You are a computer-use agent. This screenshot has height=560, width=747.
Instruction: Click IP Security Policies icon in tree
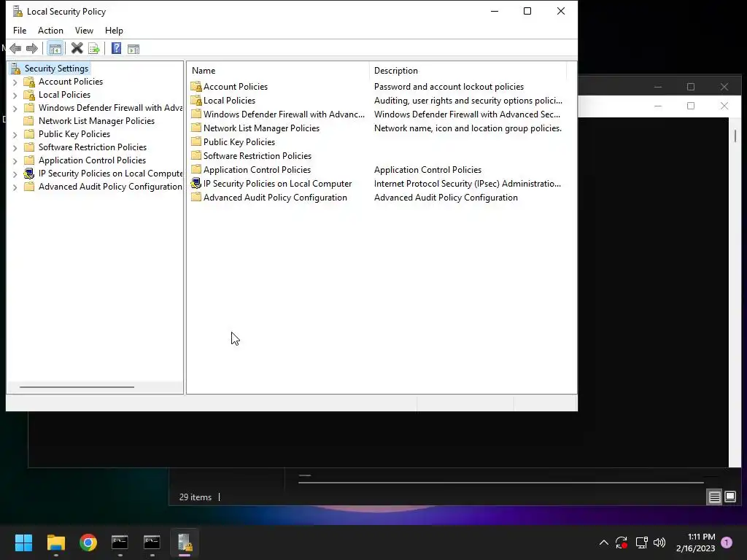(x=29, y=174)
